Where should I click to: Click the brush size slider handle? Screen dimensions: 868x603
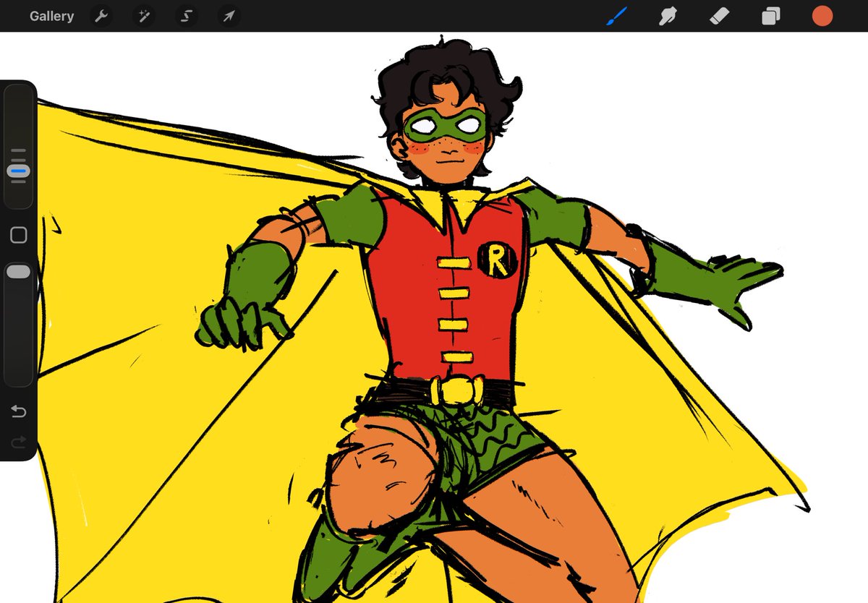coord(19,171)
